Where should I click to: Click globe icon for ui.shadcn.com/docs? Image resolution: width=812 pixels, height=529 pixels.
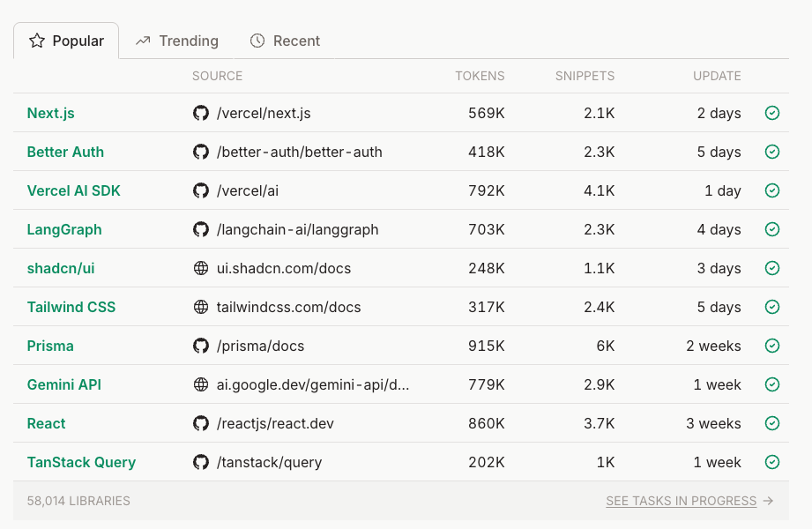[201, 268]
